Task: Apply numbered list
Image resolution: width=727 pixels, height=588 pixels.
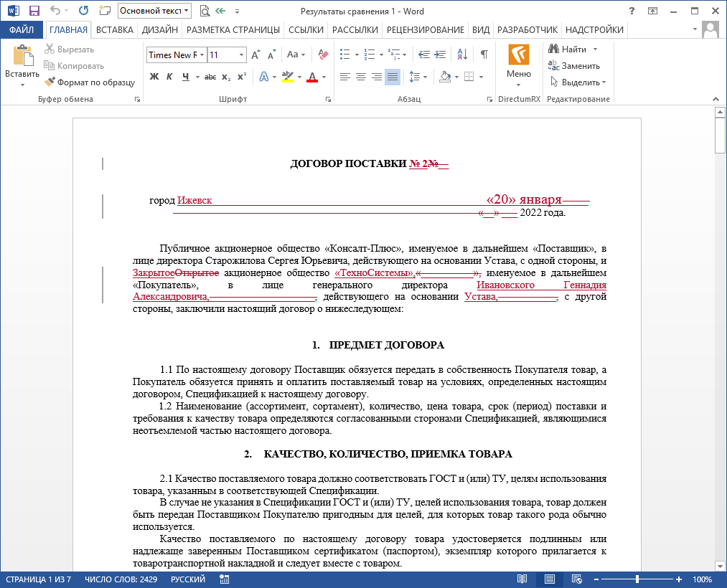Action: click(370, 54)
